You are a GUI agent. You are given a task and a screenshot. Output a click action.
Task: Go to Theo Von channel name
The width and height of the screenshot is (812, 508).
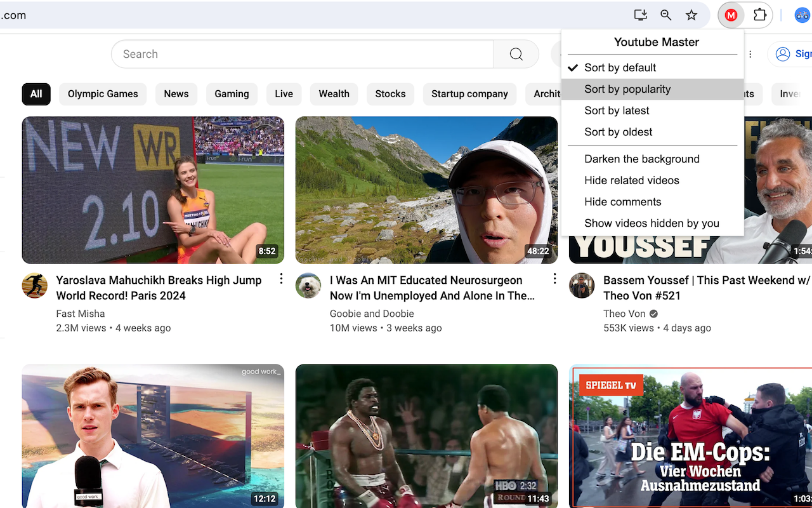[624, 314]
